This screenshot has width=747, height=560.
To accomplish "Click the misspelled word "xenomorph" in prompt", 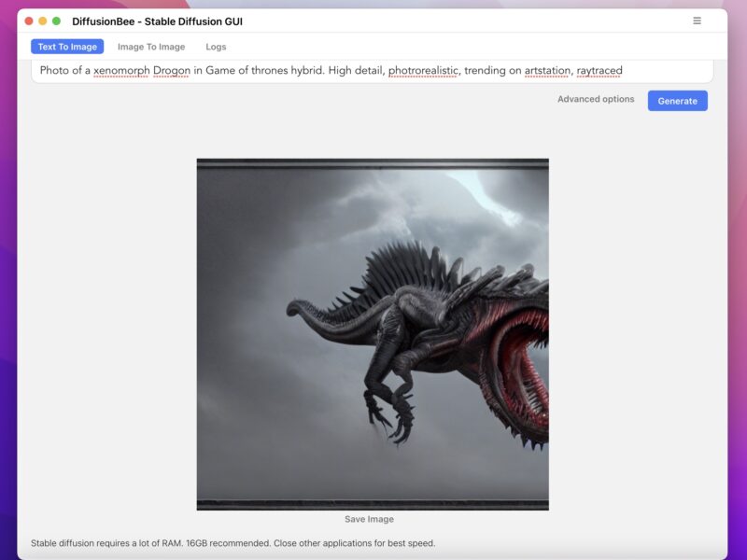I will [120, 71].
